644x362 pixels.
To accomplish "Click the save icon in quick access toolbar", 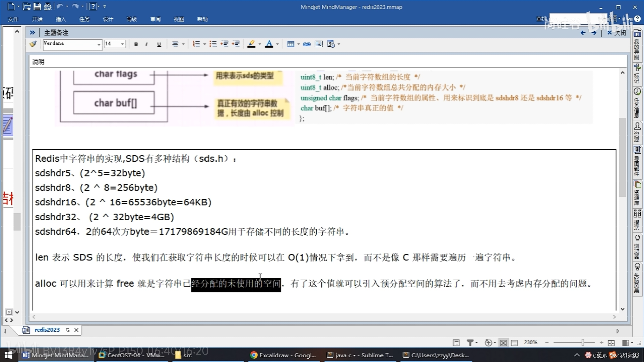I will tap(37, 6).
